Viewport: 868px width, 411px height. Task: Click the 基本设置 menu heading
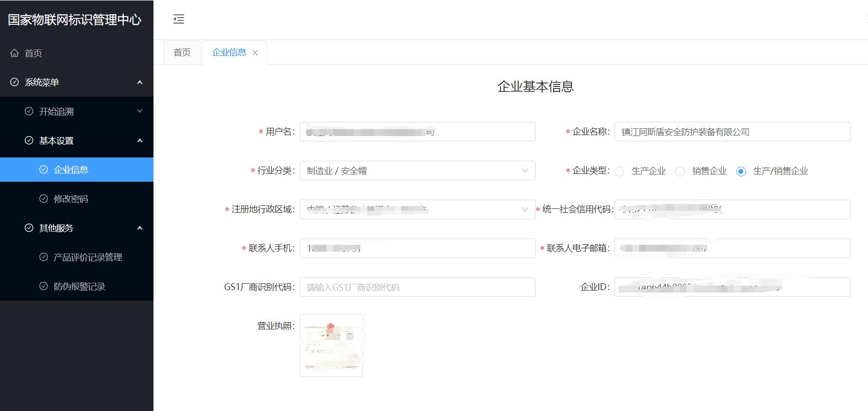point(77,140)
